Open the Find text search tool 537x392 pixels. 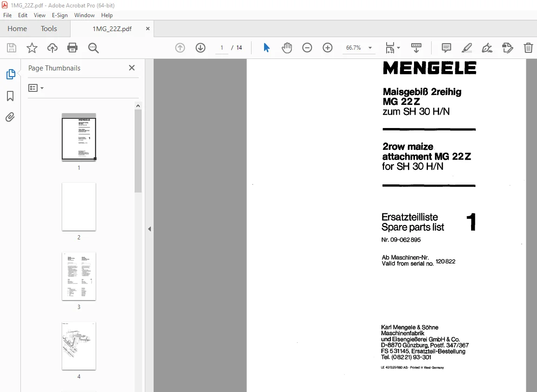tap(93, 48)
